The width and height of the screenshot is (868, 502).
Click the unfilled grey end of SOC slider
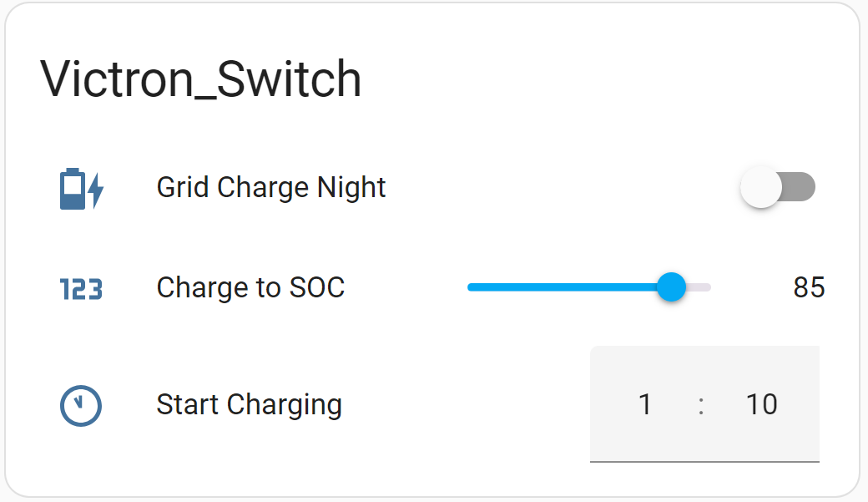click(x=699, y=287)
